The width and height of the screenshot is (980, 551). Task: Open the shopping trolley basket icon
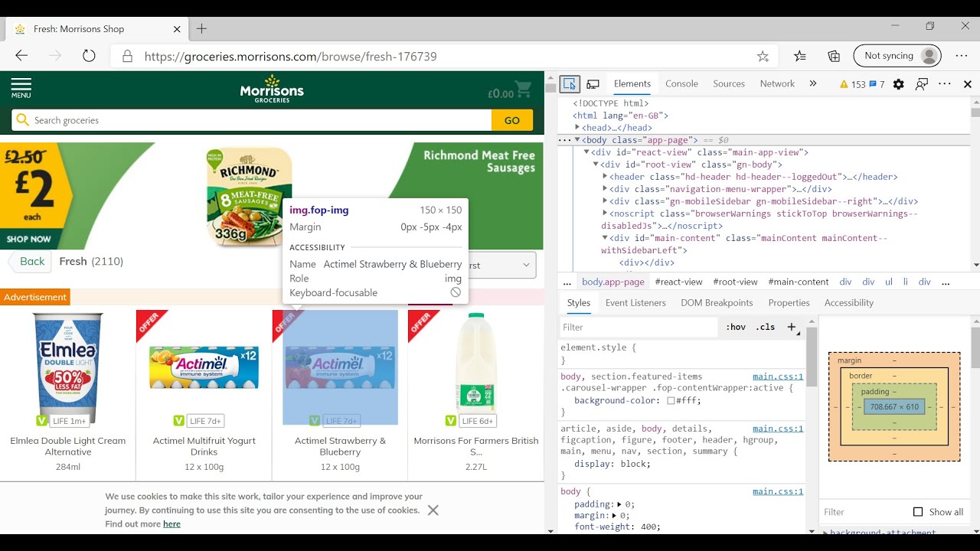[x=523, y=90]
